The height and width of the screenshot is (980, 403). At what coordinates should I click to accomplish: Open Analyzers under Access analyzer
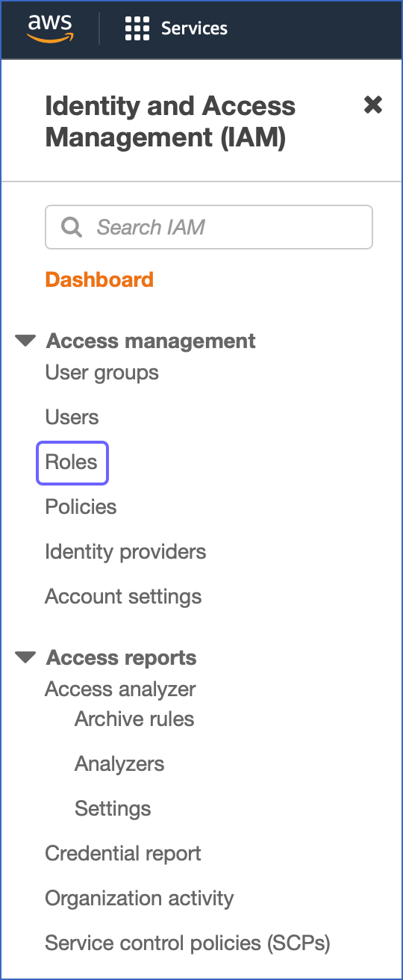(x=120, y=763)
